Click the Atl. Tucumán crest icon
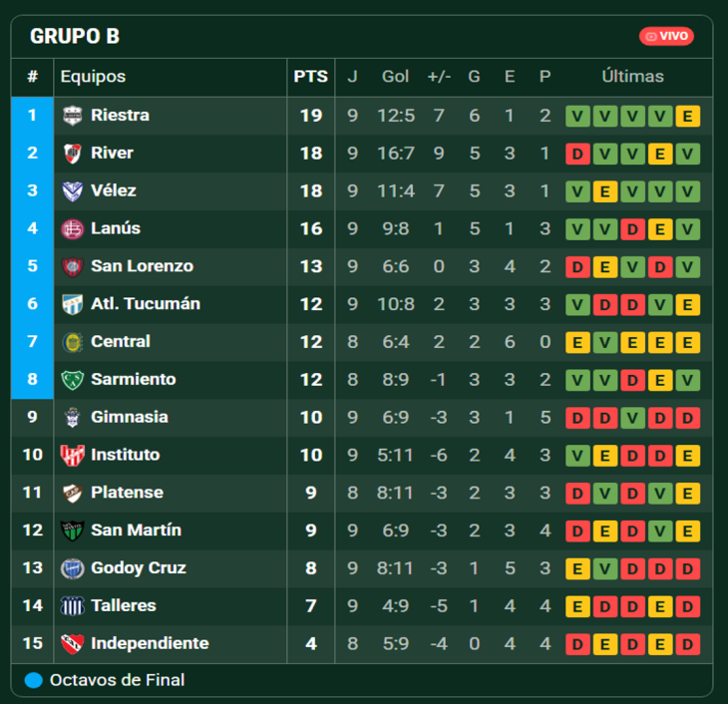Screen dimensions: 728x704 [x=73, y=304]
